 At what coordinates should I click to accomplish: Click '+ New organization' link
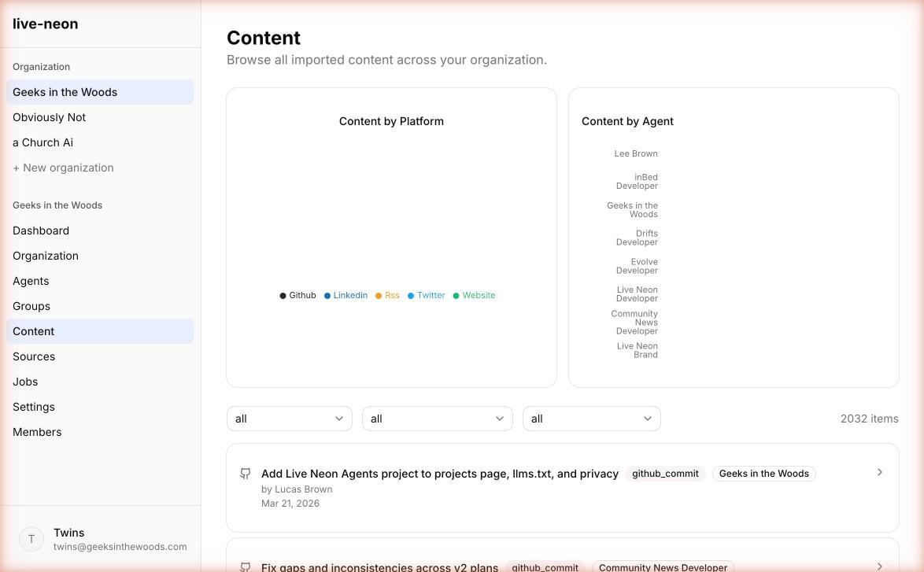[x=63, y=168]
